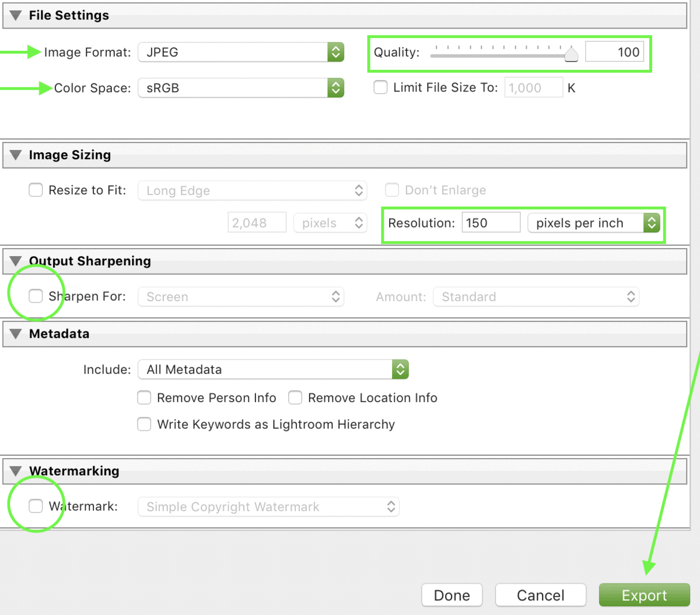Open the sharpening Amount Standard dropdown
The image size is (700, 615).
pyautogui.click(x=536, y=296)
